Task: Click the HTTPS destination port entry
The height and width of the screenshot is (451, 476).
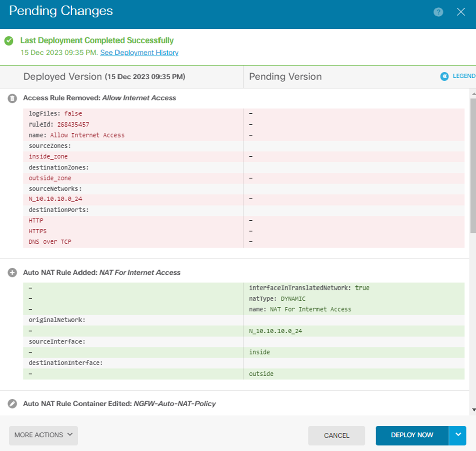Action: (37, 231)
